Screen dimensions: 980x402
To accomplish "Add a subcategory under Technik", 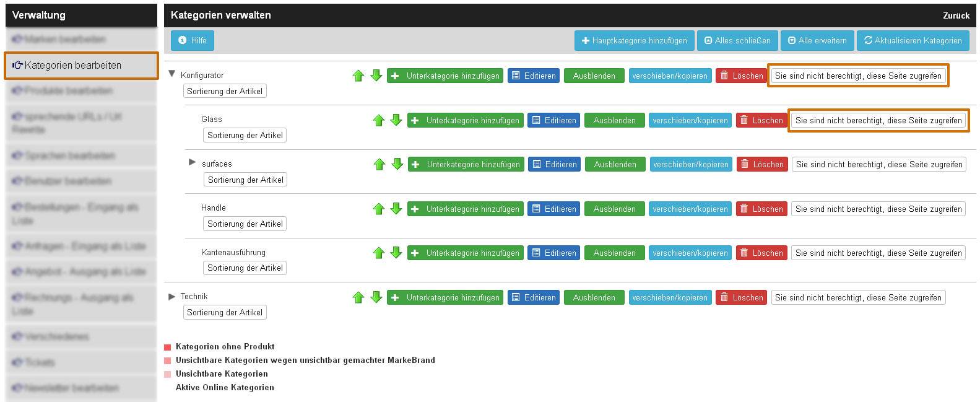I will 445,297.
